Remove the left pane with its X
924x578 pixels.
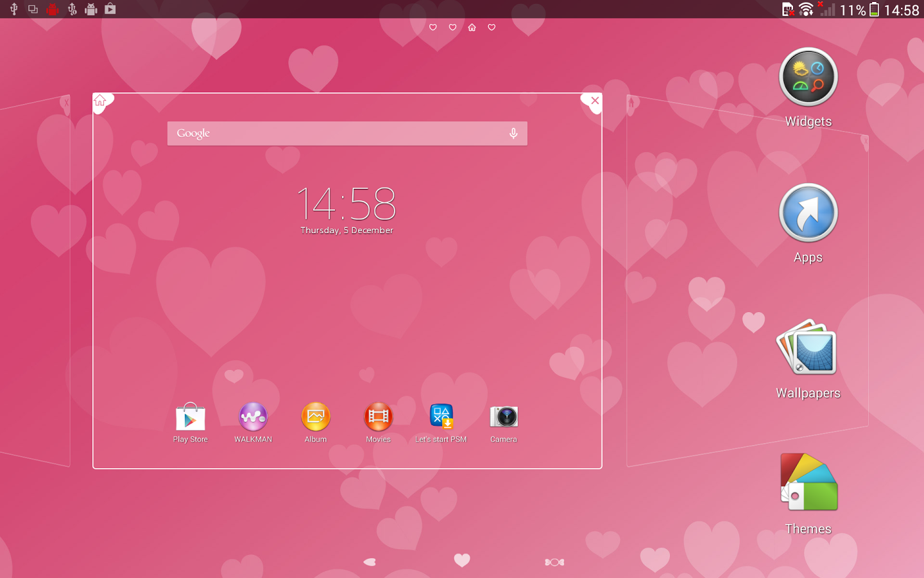[65, 102]
